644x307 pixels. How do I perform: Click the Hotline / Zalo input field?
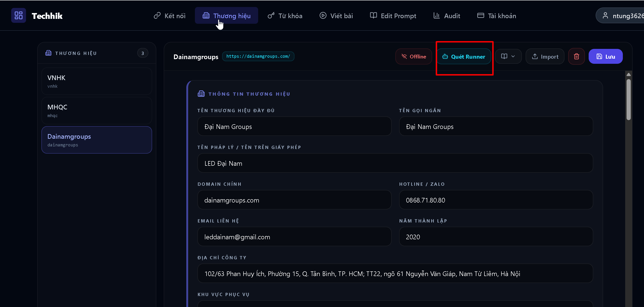[x=496, y=200]
